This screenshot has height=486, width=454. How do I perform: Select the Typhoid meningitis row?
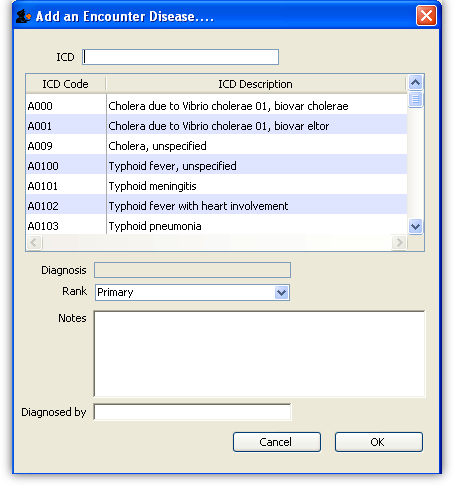pyautogui.click(x=216, y=186)
